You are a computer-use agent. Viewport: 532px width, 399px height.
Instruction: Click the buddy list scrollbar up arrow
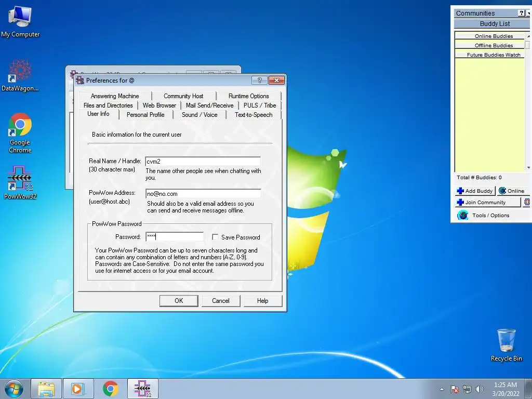528,36
